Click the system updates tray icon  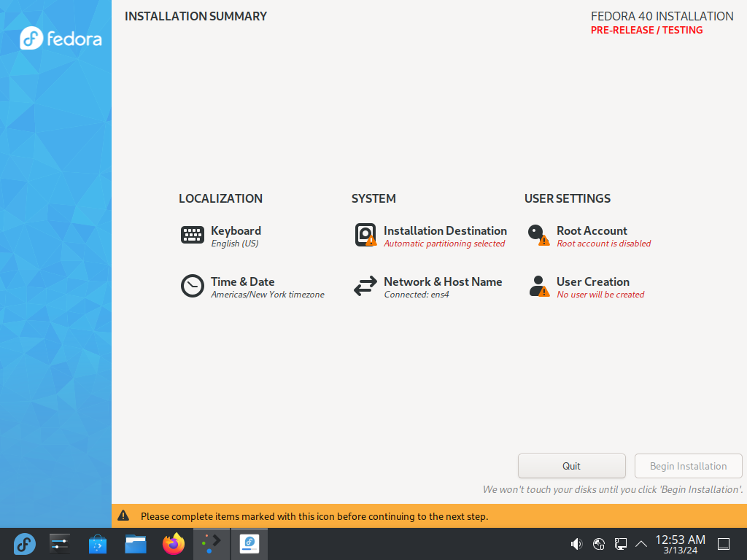pos(599,544)
